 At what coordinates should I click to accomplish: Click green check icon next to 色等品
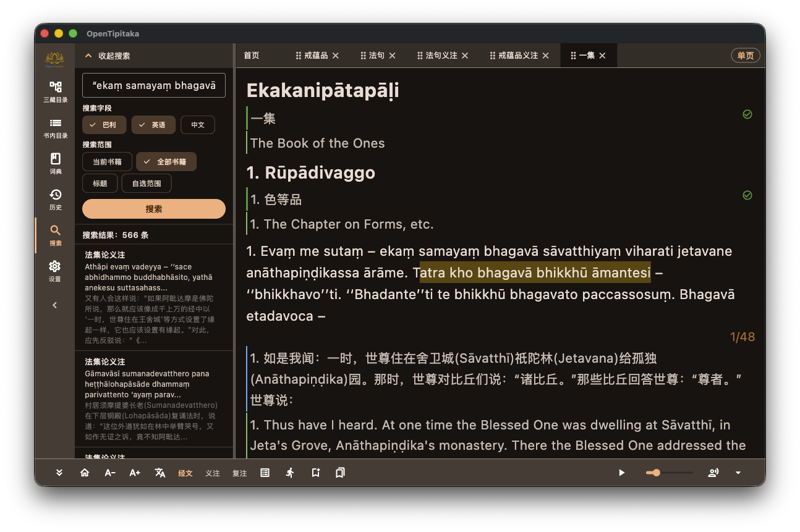(747, 195)
